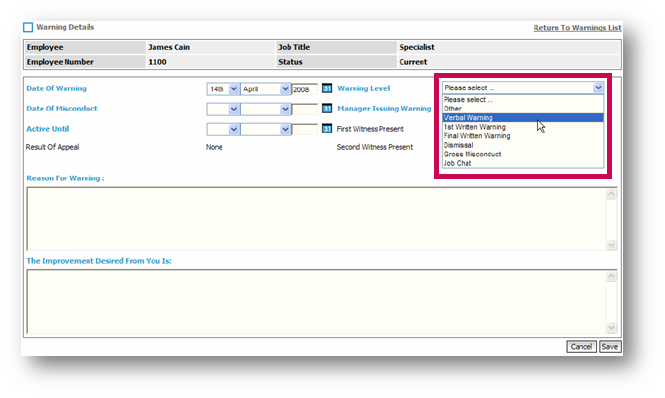
Task: Click the Return To Warnings List link
Action: click(x=577, y=28)
